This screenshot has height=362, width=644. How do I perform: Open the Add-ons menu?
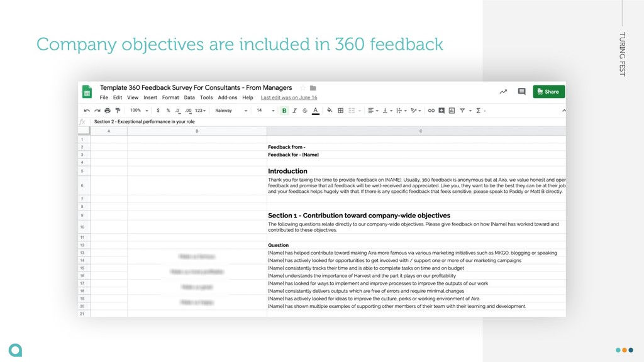[228, 97]
